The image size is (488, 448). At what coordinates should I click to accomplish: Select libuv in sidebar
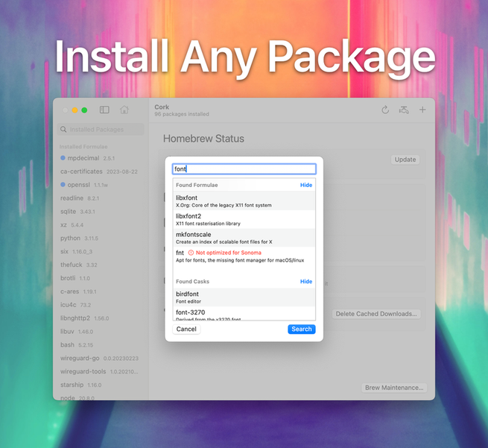101,331
